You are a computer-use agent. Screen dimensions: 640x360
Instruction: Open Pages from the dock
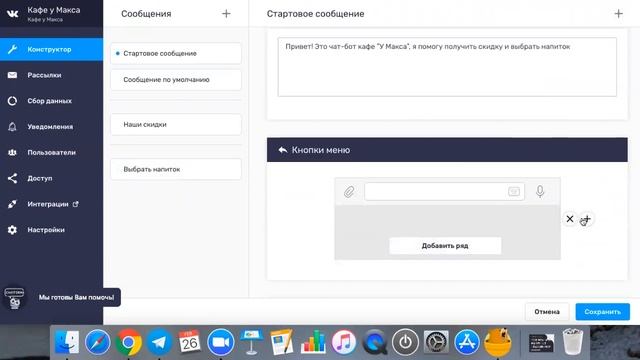(x=282, y=342)
